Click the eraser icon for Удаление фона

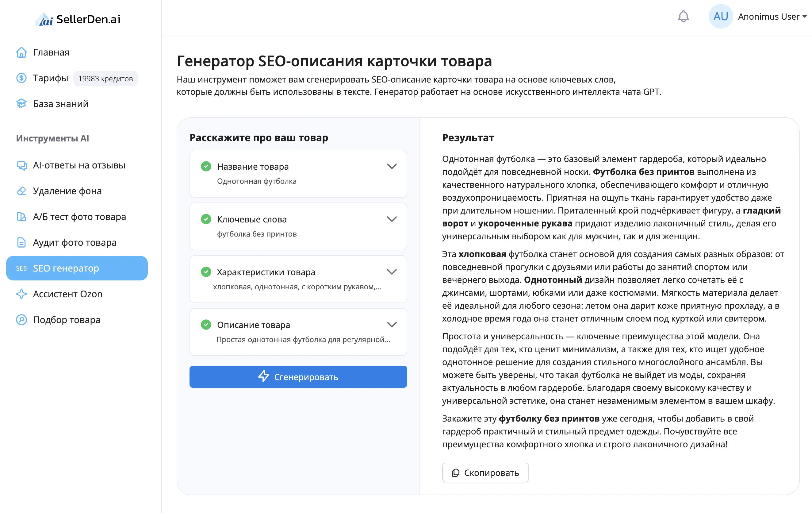(21, 191)
